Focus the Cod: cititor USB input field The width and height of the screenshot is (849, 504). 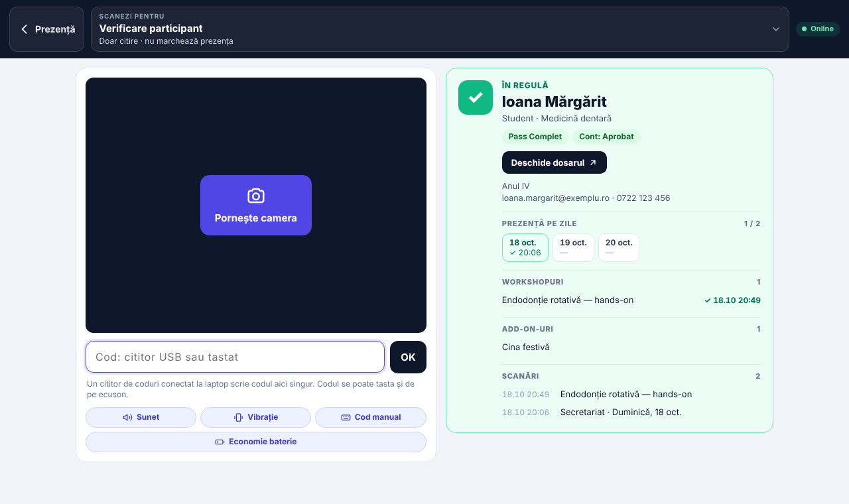coord(235,357)
